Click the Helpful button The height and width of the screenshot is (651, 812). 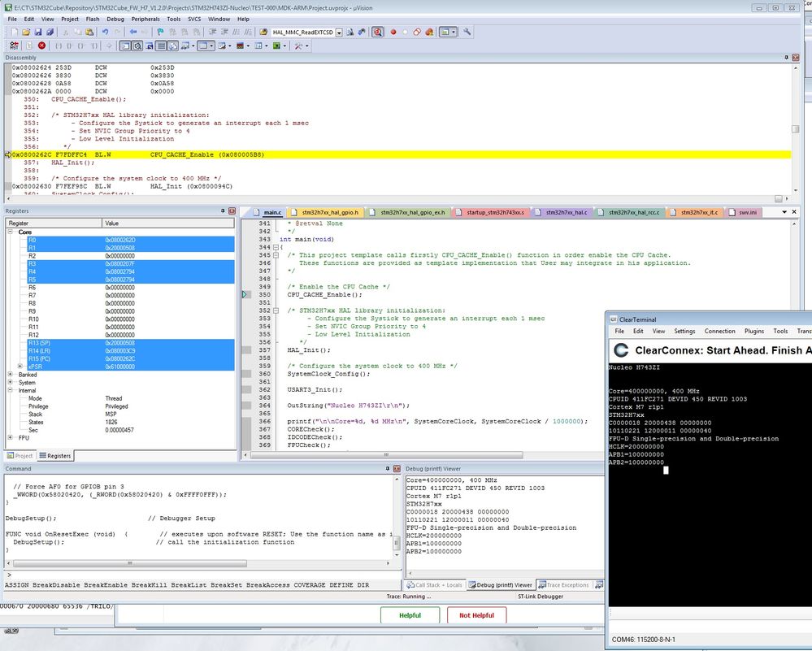(410, 615)
